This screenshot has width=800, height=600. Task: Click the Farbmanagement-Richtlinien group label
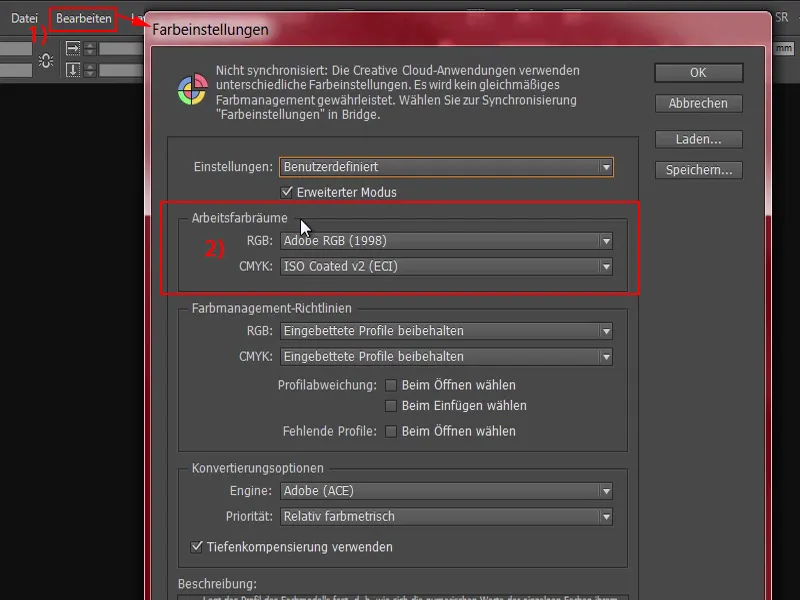pyautogui.click(x=271, y=308)
